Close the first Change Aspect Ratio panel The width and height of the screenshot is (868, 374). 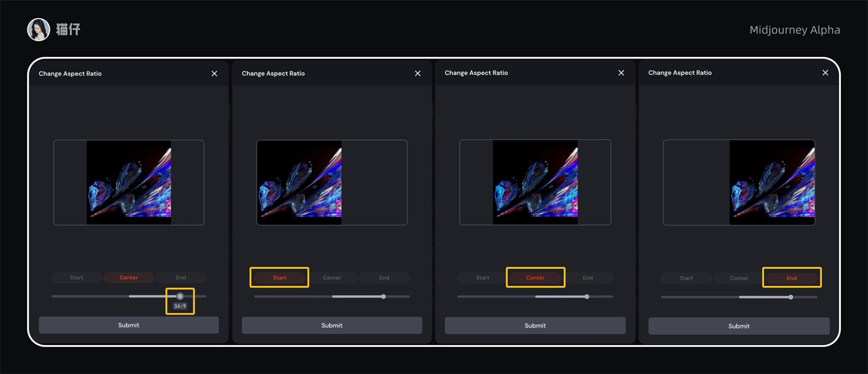[214, 74]
